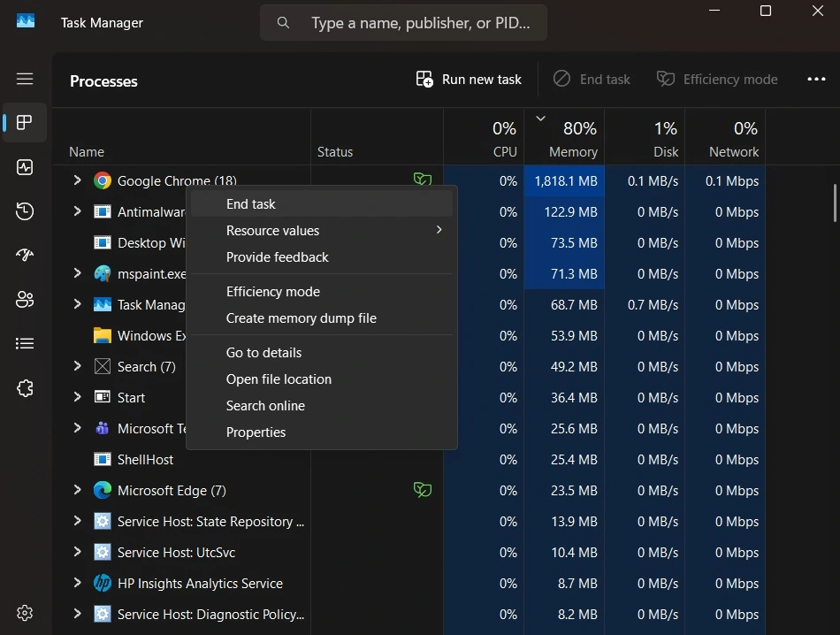
Task: Click Search online in the context menu
Action: (x=265, y=405)
